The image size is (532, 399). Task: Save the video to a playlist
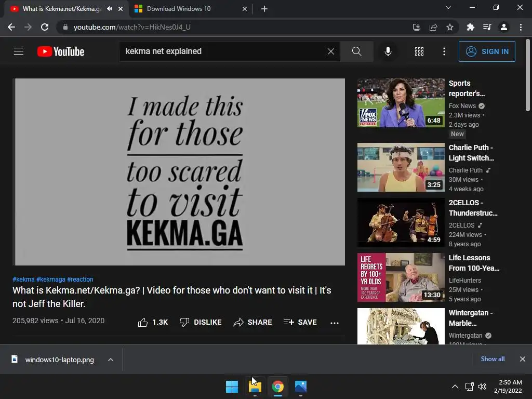click(x=300, y=322)
